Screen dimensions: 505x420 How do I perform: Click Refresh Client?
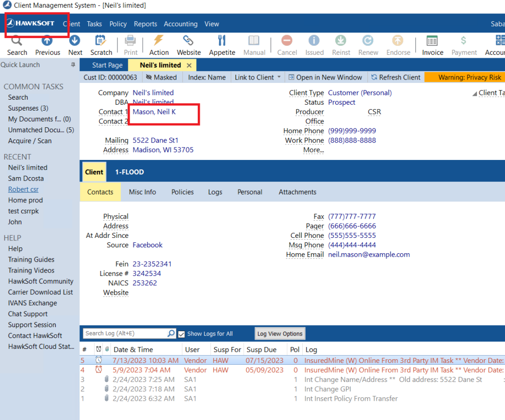[396, 77]
